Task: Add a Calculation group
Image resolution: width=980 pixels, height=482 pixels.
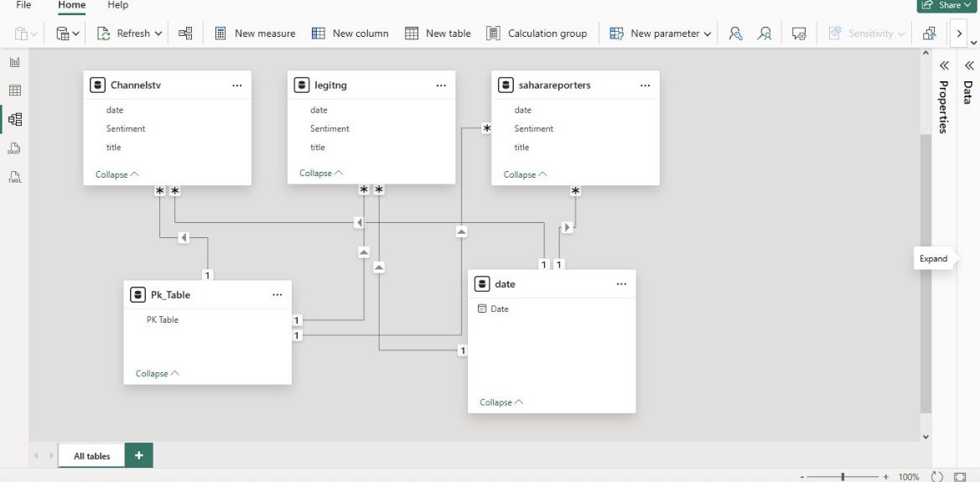Action: (537, 34)
